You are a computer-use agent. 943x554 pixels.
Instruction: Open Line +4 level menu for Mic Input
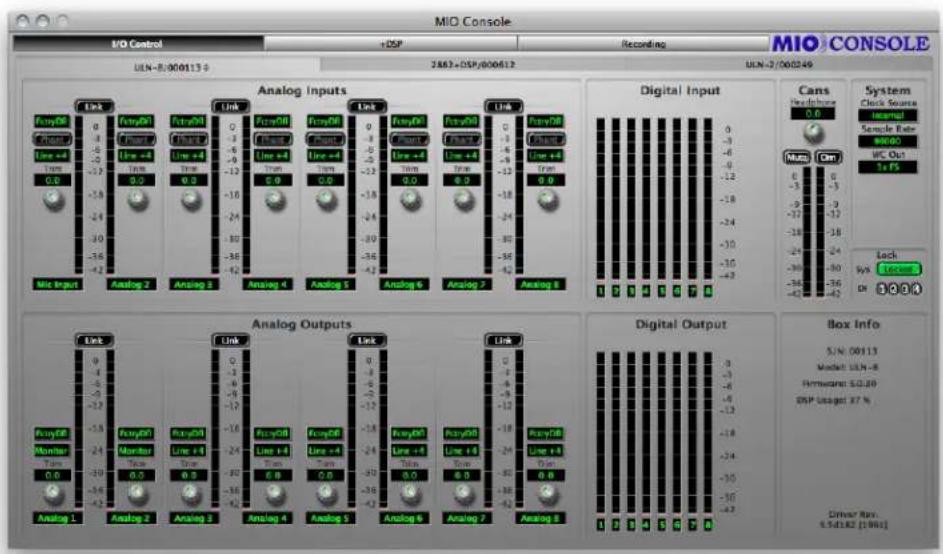(x=52, y=156)
